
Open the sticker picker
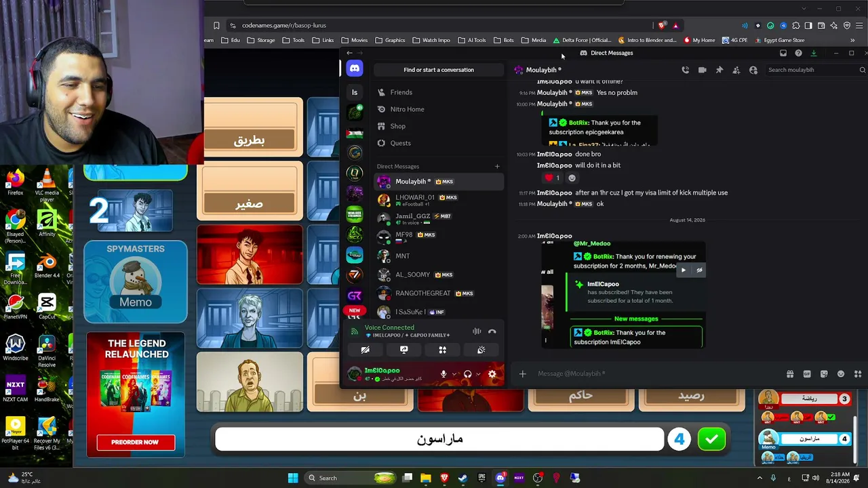(x=824, y=373)
